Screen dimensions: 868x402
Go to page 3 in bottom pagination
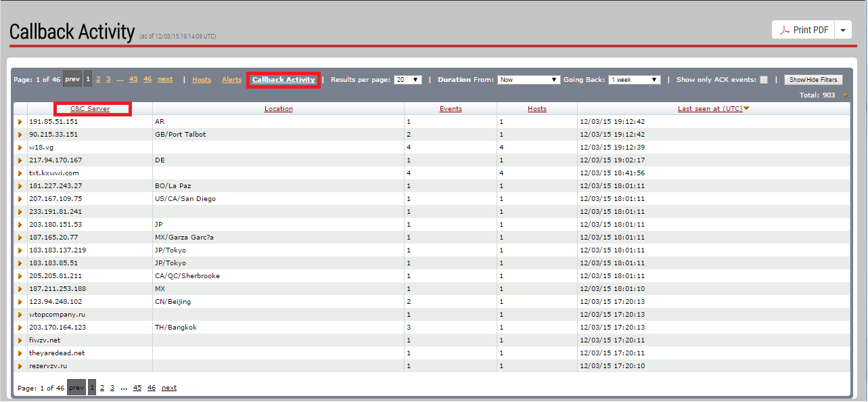tap(112, 388)
